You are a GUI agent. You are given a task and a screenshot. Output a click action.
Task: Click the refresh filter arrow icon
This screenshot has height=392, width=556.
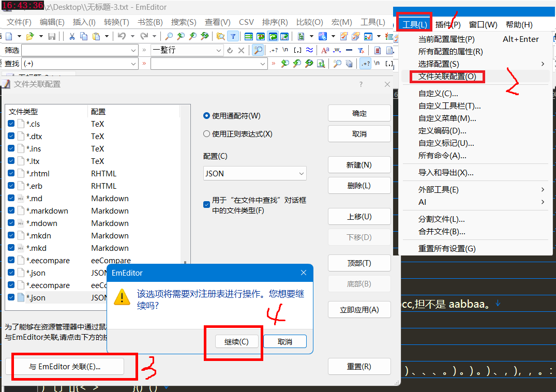tap(230, 50)
